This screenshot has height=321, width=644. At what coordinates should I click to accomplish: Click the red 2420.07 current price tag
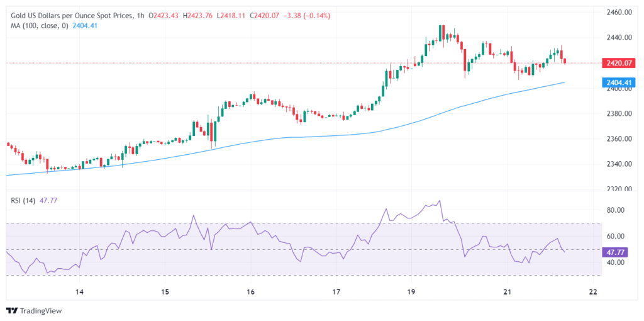coord(619,63)
